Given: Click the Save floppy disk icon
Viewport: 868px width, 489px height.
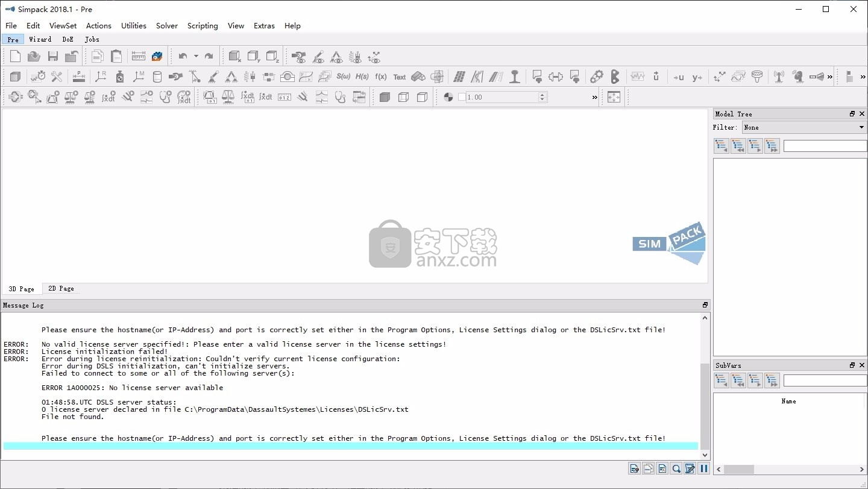Looking at the screenshot, I should [53, 56].
